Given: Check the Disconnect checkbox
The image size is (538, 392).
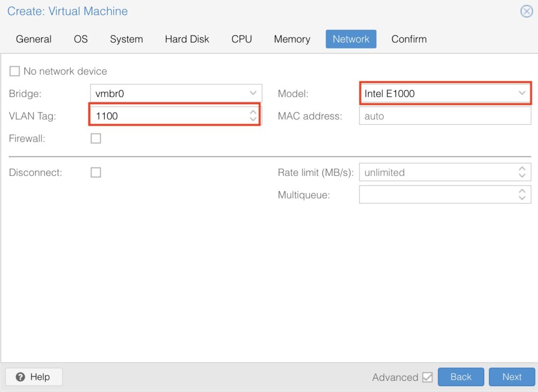Looking at the screenshot, I should [x=96, y=172].
